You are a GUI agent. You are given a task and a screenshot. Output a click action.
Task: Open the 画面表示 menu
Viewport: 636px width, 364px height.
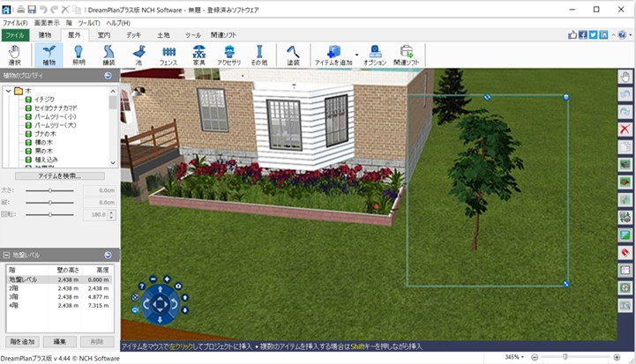pyautogui.click(x=47, y=23)
